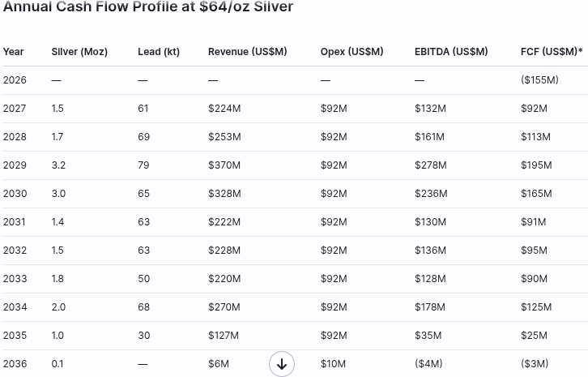Click the $278M EBITDA cell
Screen dimensions: 588x377
[x=430, y=165]
